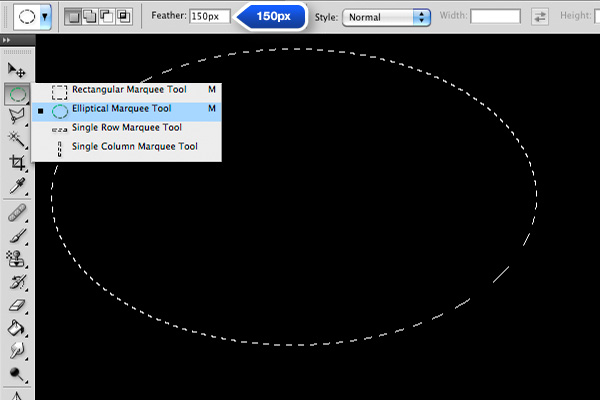Viewport: 600px width, 400px height.
Task: Select the Crop tool
Action: 17,163
